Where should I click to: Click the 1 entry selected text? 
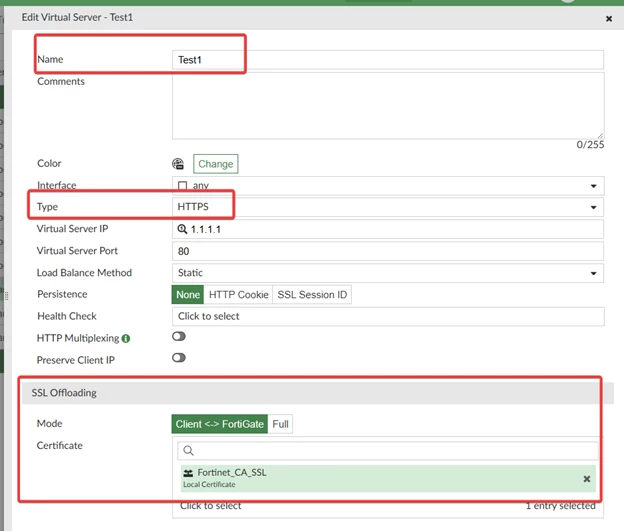click(560, 506)
